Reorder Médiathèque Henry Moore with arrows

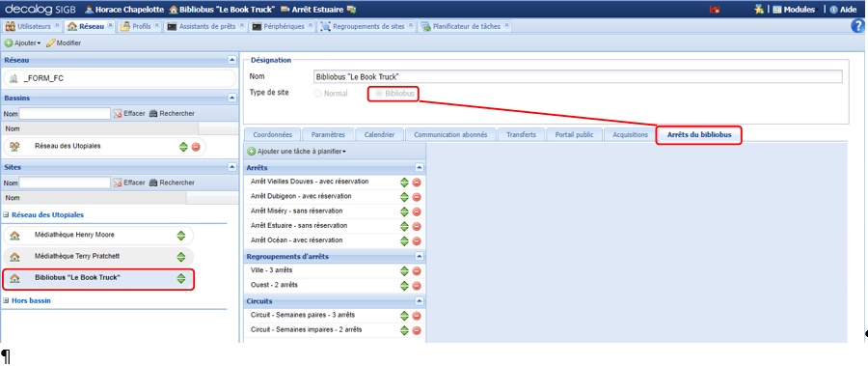click(181, 235)
